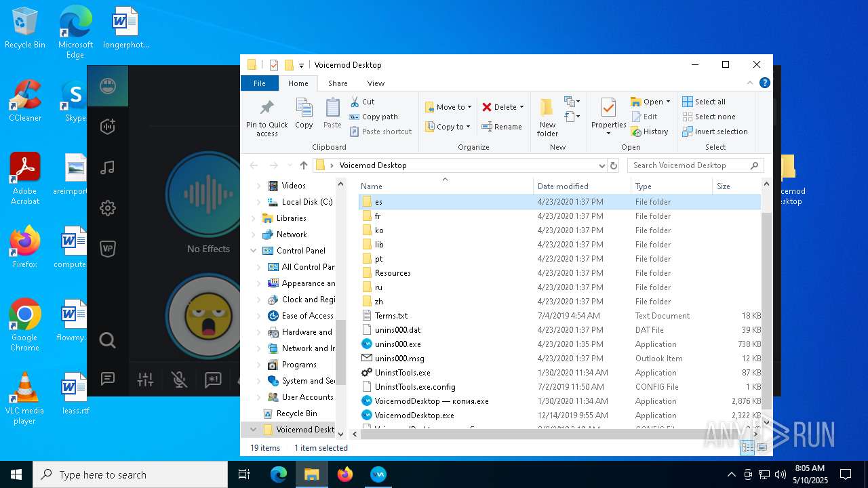
Task: Open the Copy to dropdown
Action: click(448, 127)
